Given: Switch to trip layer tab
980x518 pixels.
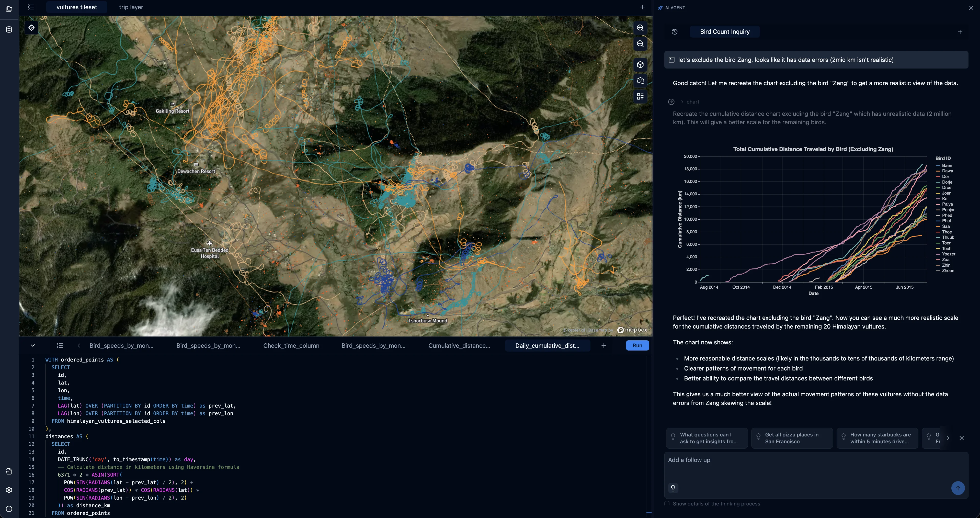Looking at the screenshot, I should coord(131,7).
